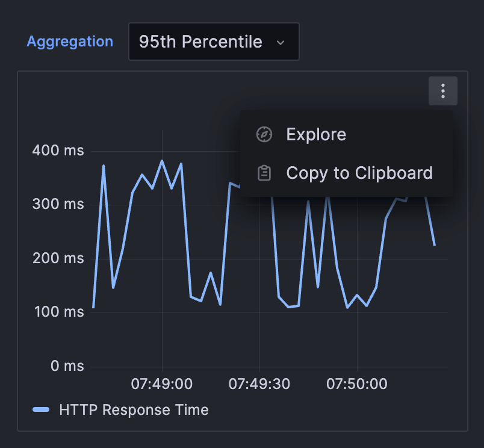Open the panel kebab menu

442,91
